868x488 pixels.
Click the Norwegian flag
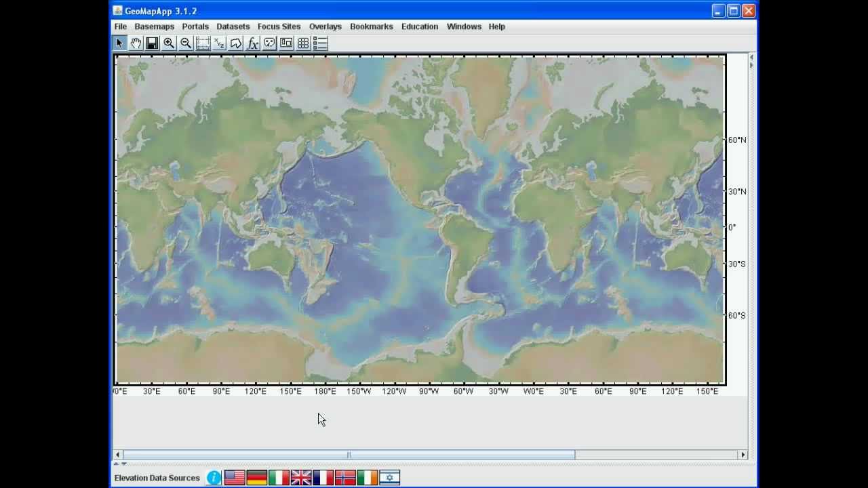[x=345, y=478]
